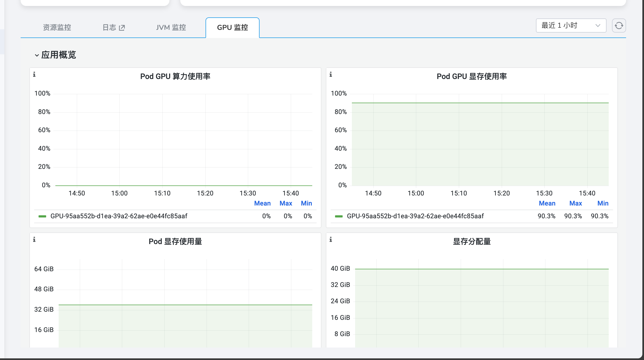Switch to the 资源监控 tab
The height and width of the screenshot is (360, 644).
pyautogui.click(x=57, y=27)
